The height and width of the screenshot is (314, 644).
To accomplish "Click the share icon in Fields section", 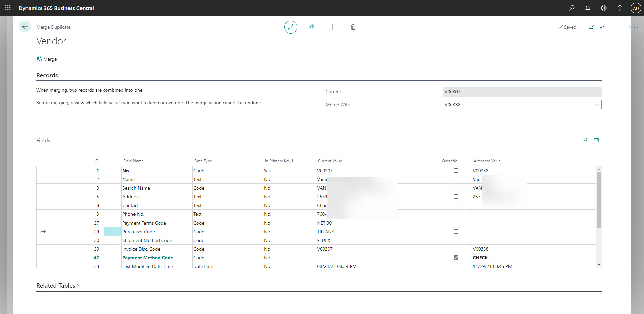I will (585, 140).
